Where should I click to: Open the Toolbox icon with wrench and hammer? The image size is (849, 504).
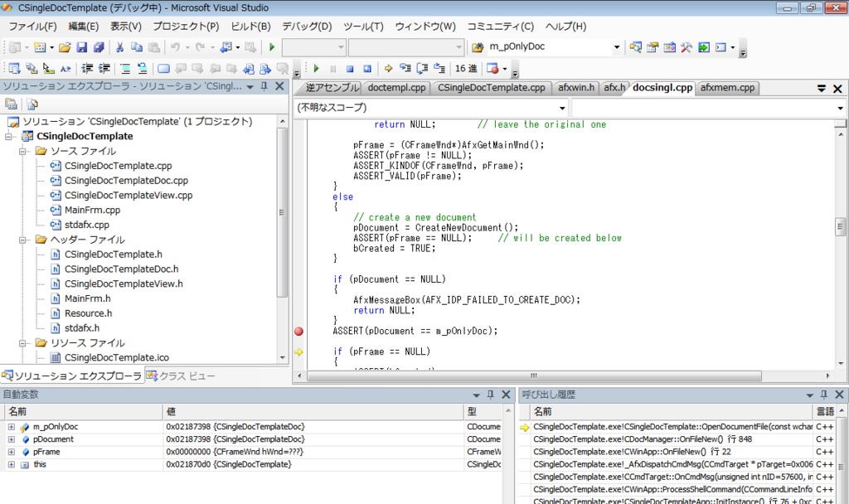click(x=686, y=47)
